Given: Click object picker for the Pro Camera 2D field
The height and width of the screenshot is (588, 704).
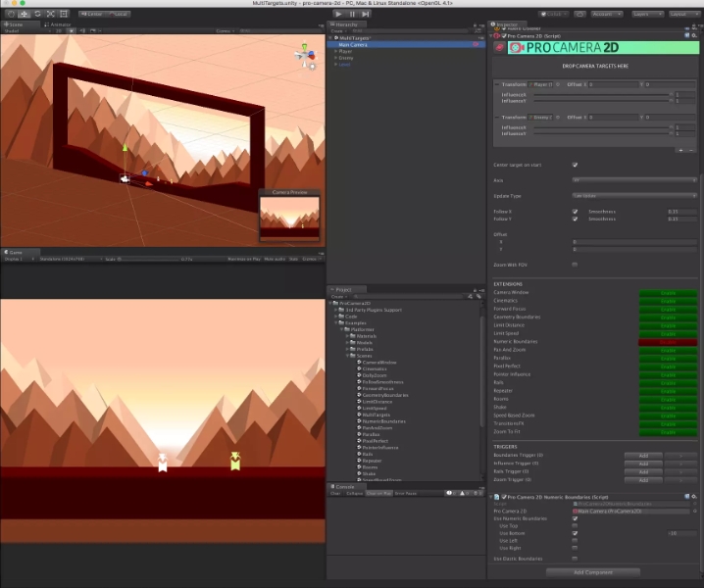Looking at the screenshot, I should pos(694,511).
